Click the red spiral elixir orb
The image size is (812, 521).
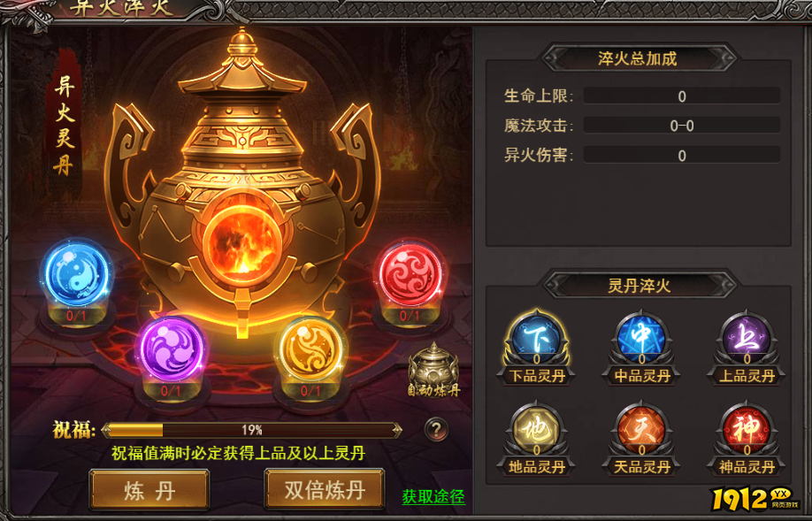(x=410, y=274)
